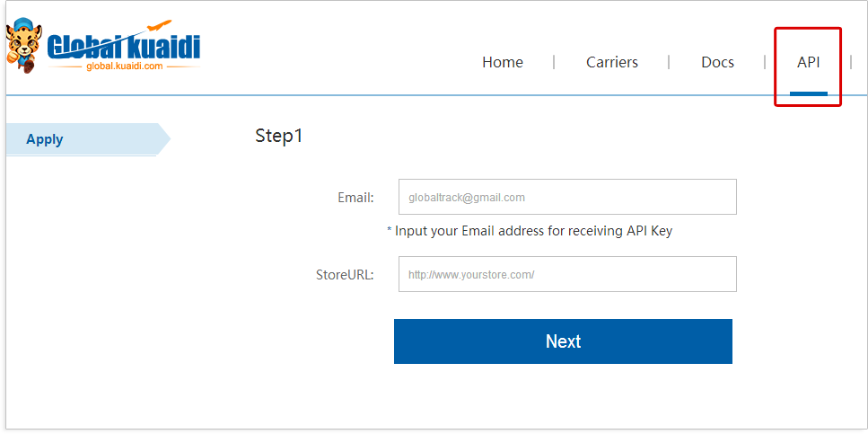The width and height of the screenshot is (868, 434).
Task: Go to the Home page
Action: (503, 62)
